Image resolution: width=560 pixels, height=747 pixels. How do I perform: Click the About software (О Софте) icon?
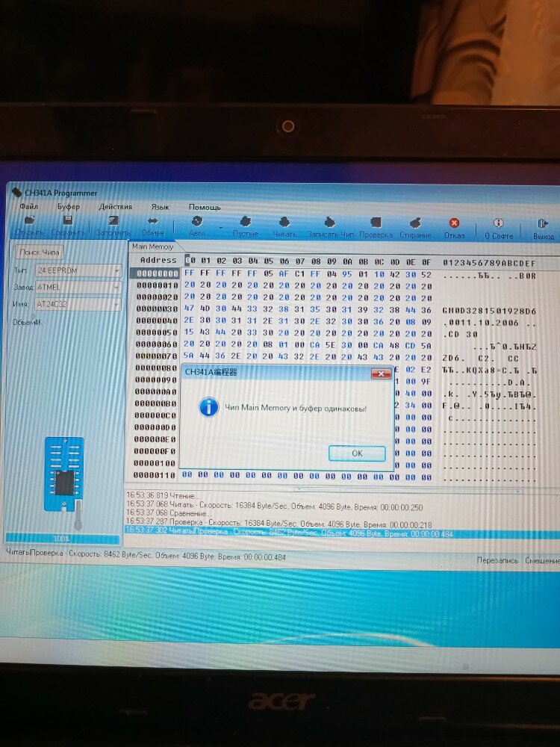pyautogui.click(x=499, y=223)
